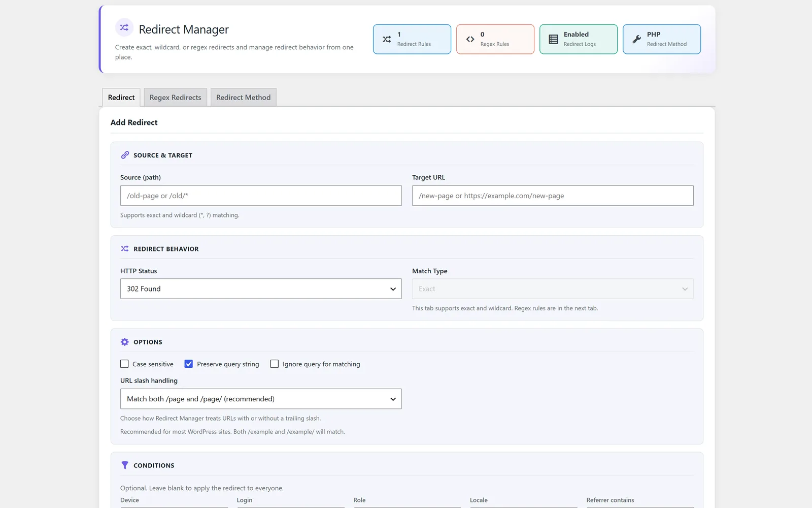Click the 'Optional. Leave blank' conditions note
The height and width of the screenshot is (508, 812).
(202, 488)
